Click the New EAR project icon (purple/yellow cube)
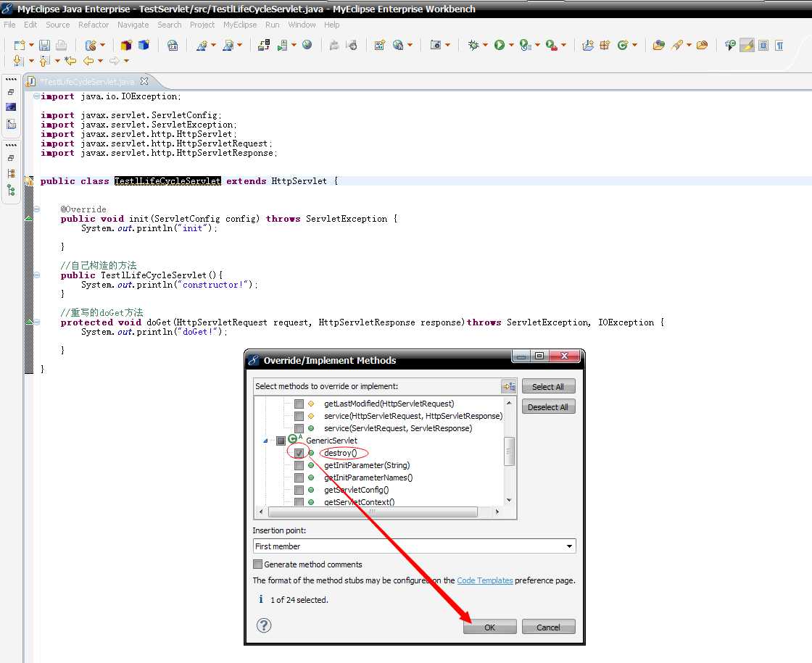The width and height of the screenshot is (812, 663). tap(126, 46)
